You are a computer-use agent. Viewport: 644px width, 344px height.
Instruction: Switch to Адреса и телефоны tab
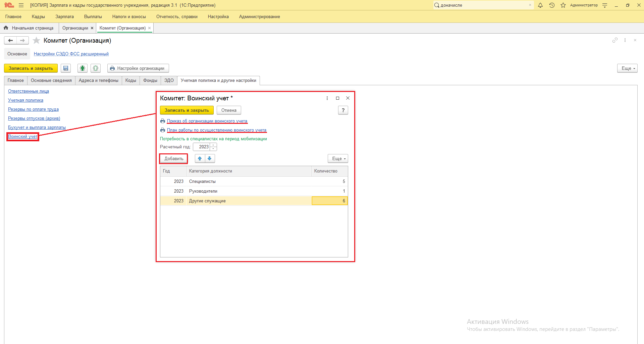[x=99, y=81]
